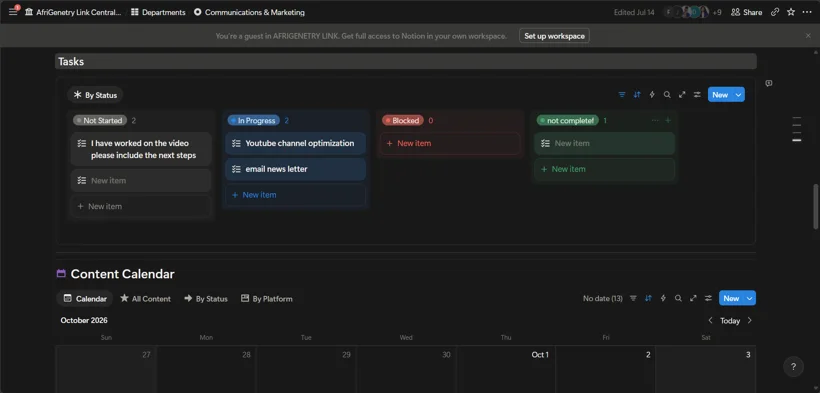Select Oct 1 calendar cell
Viewport: 820px width, 393px height.
(x=506, y=369)
